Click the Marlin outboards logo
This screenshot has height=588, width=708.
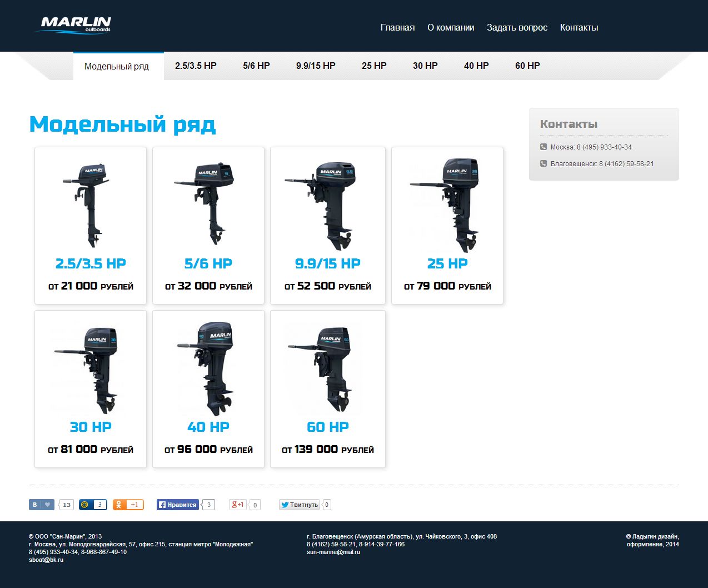click(74, 24)
